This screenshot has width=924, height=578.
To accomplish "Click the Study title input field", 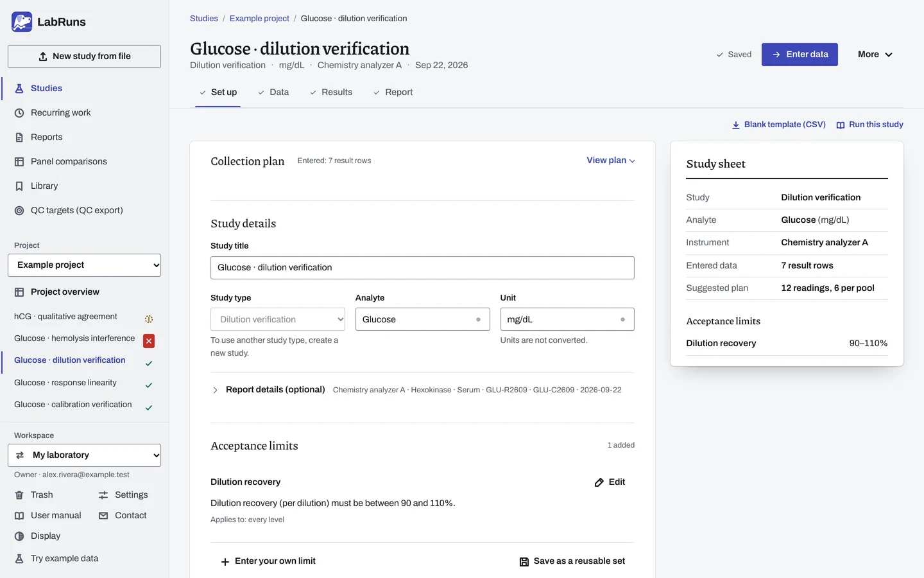I will [x=422, y=268].
